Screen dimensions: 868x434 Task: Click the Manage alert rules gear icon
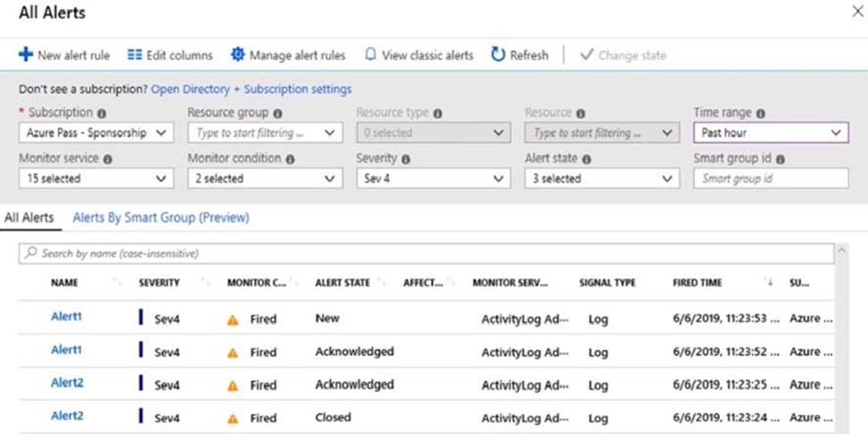[x=237, y=55]
